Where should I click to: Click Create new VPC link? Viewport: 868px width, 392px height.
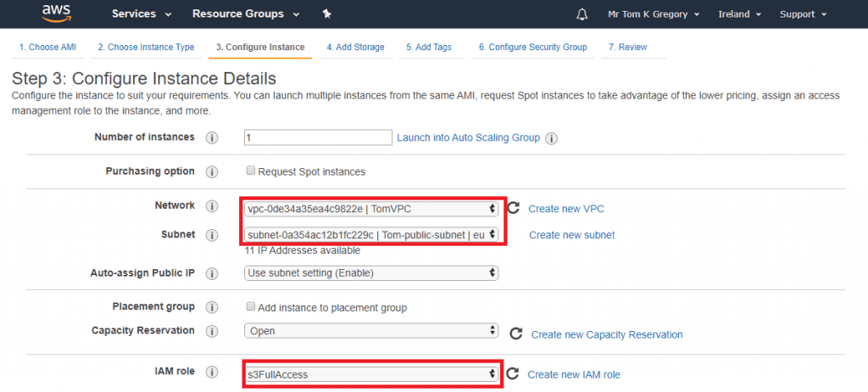[566, 209]
